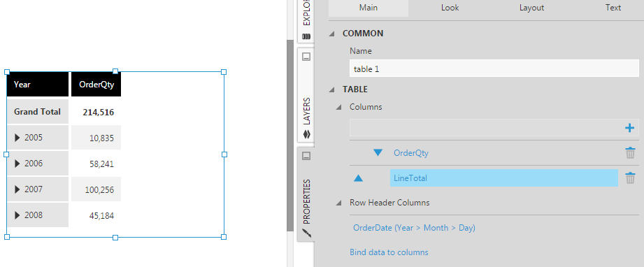Collapse the Row Header Columns group
Image resolution: width=644 pixels, height=267 pixels.
click(338, 203)
